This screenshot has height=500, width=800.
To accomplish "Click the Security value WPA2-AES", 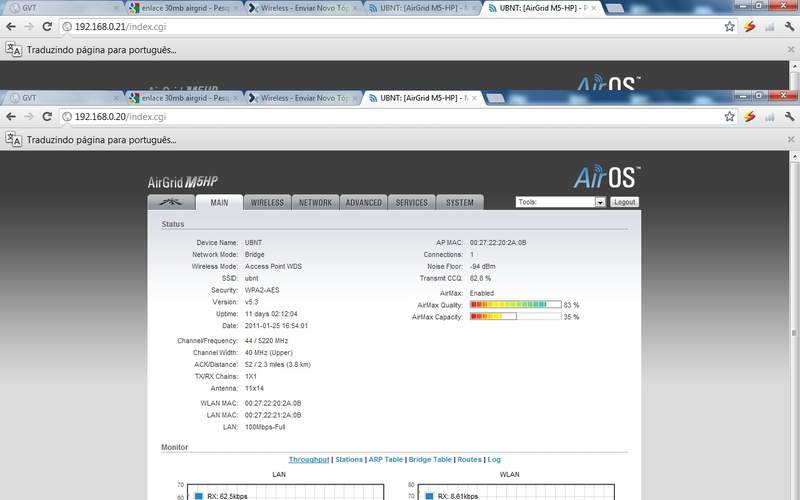I will (262, 290).
